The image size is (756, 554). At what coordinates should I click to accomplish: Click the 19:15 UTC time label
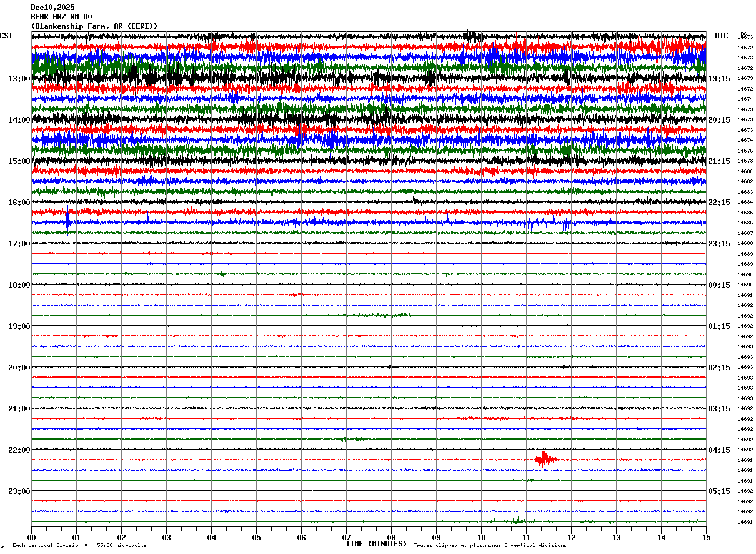click(x=719, y=79)
